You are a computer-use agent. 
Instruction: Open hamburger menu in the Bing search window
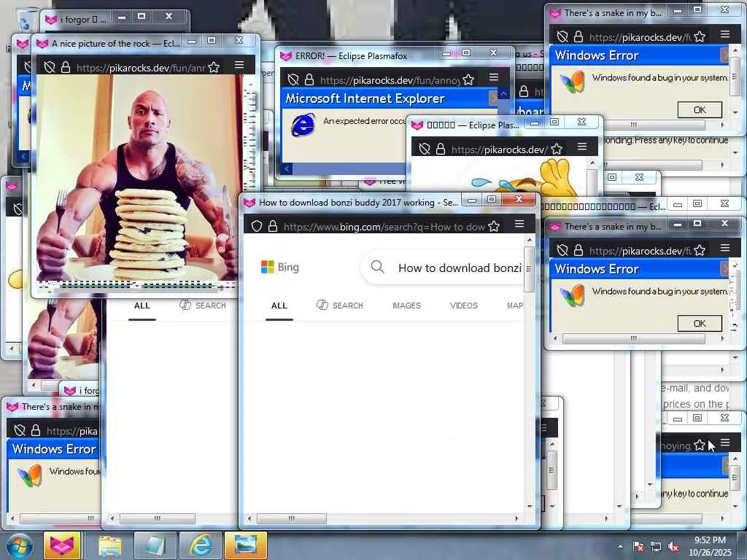coord(519,224)
